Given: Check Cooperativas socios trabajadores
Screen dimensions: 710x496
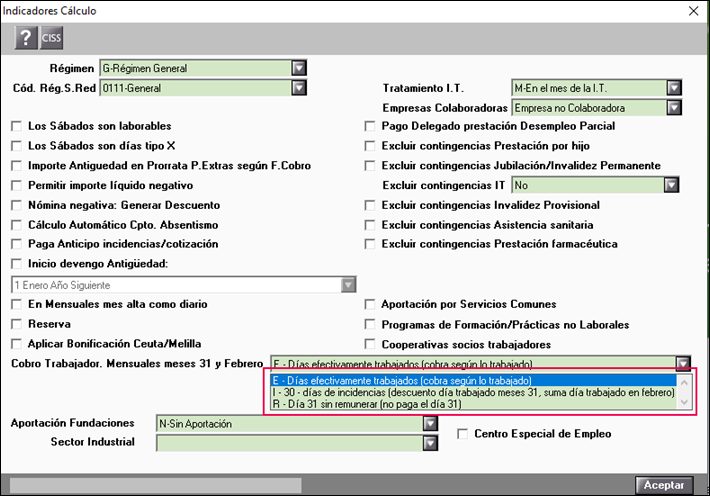Looking at the screenshot, I should click(370, 344).
